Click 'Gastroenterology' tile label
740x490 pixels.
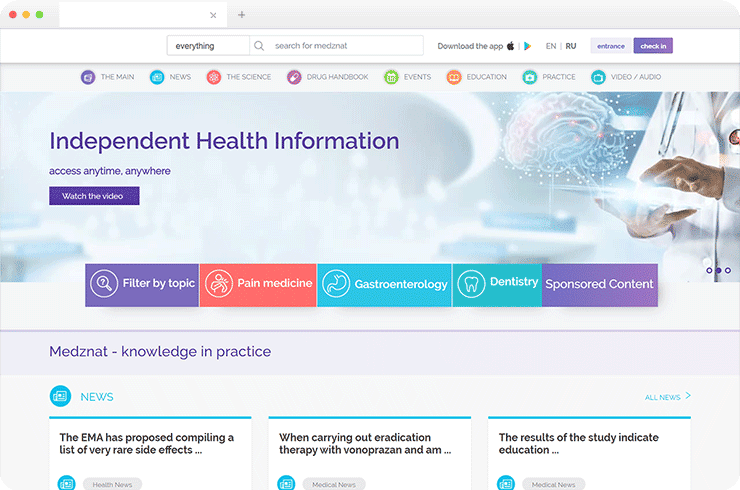[x=401, y=284]
